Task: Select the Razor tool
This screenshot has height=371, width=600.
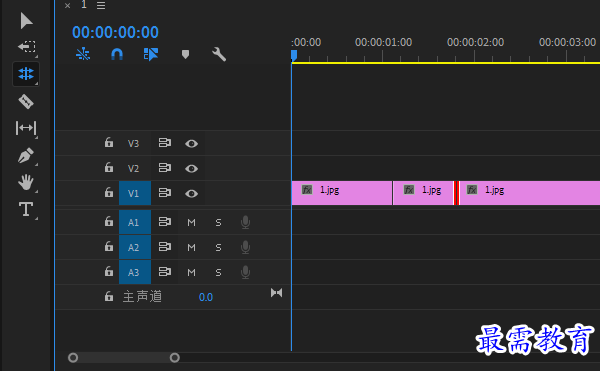Action: 26,101
